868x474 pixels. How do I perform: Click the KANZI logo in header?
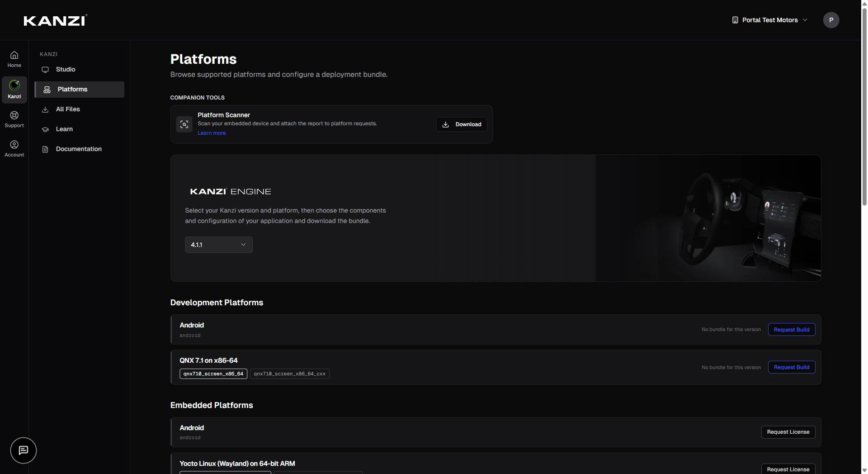(x=55, y=20)
